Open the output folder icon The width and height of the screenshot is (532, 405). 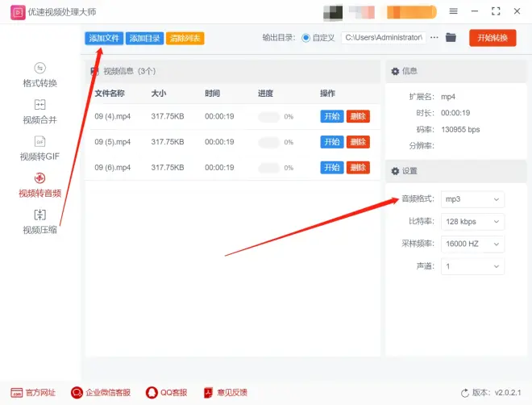tap(451, 38)
